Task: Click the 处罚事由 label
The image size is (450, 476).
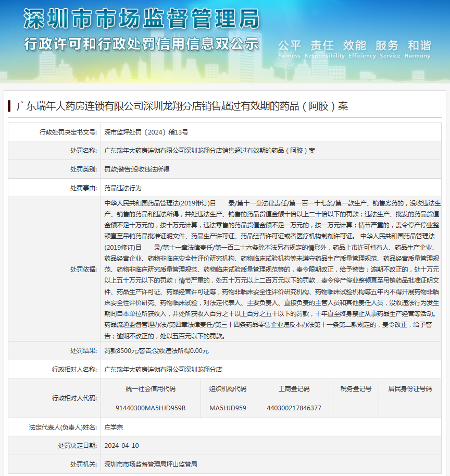Action: tap(84, 188)
